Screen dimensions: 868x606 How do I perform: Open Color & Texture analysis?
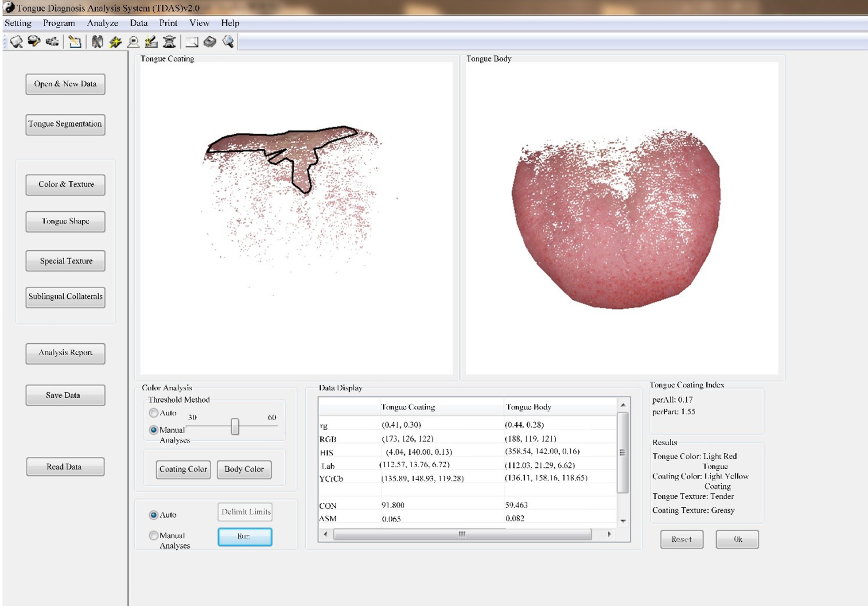(65, 185)
